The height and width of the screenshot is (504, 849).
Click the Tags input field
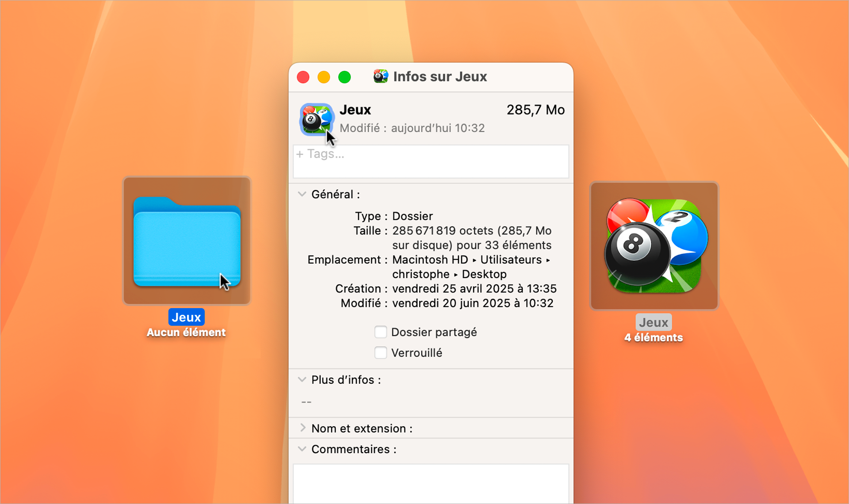coord(431,162)
